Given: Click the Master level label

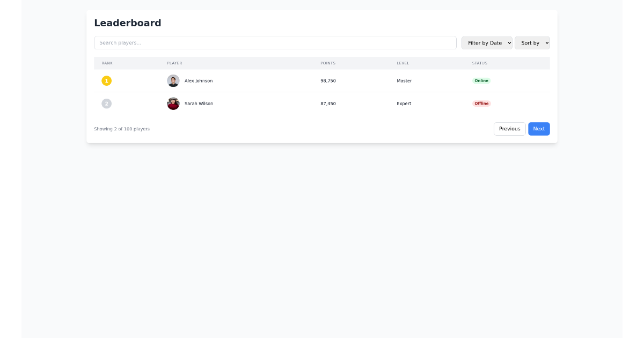Looking at the screenshot, I should pyautogui.click(x=404, y=80).
